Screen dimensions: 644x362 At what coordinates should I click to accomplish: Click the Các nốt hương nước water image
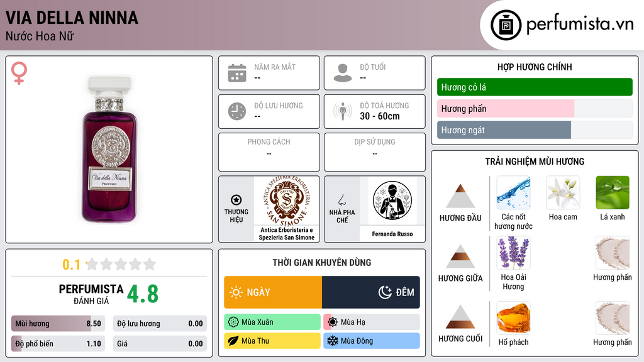pos(513,192)
